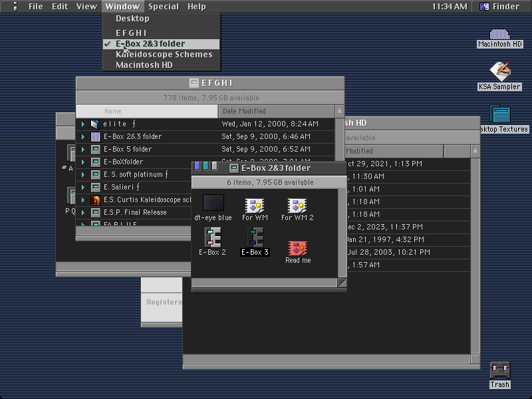Select the Jan 21, 1997, 4:32 PM row
Screen dimensions: 532x399
pyautogui.click(x=408, y=239)
